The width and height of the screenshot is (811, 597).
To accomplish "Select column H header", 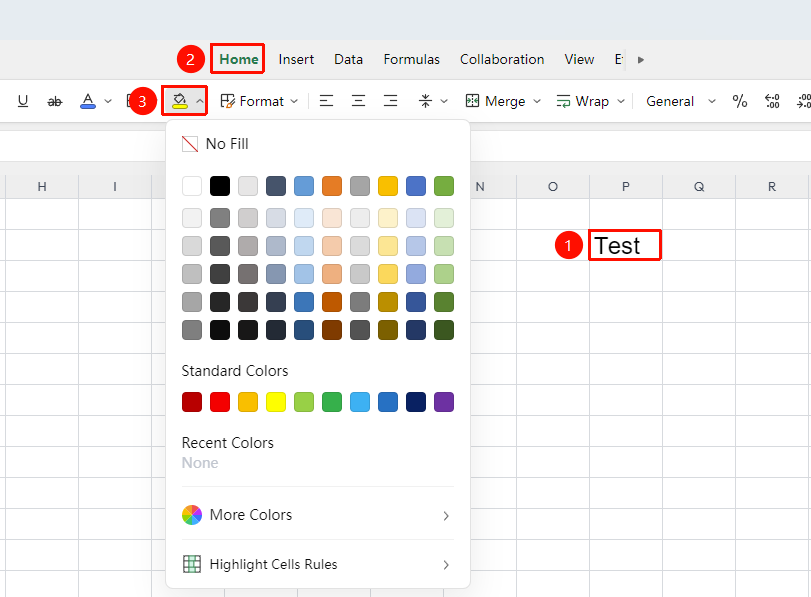I will 42,186.
